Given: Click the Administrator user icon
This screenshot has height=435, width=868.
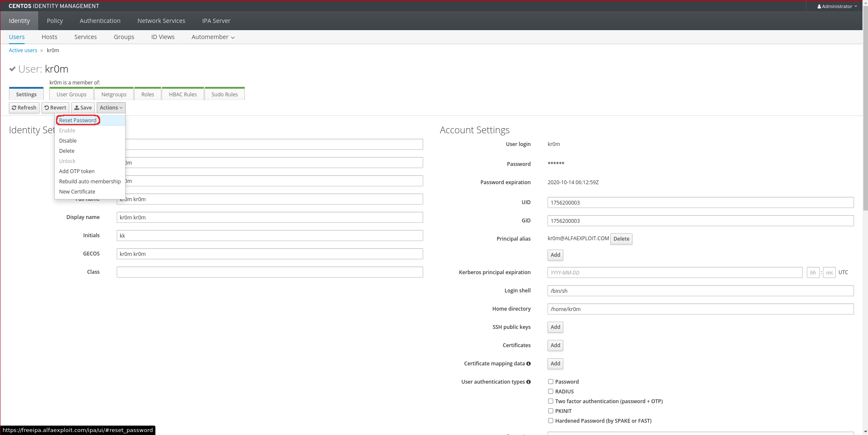Looking at the screenshot, I should click(x=819, y=6).
